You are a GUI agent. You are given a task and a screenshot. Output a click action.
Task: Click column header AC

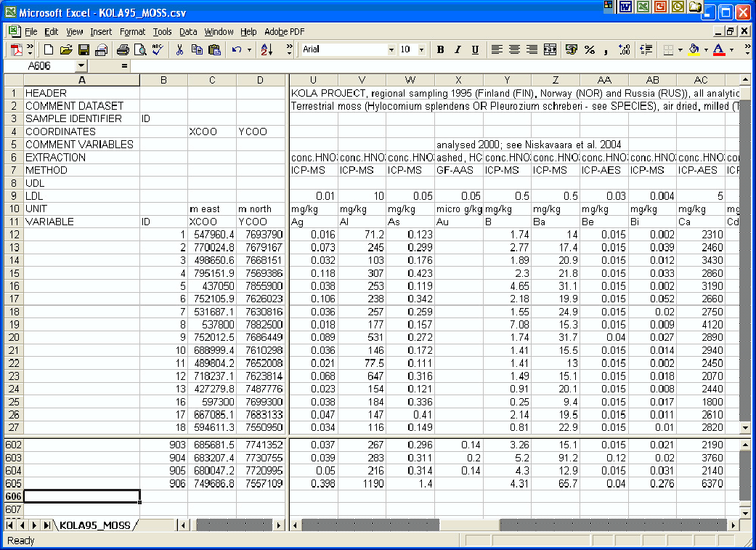click(x=700, y=80)
